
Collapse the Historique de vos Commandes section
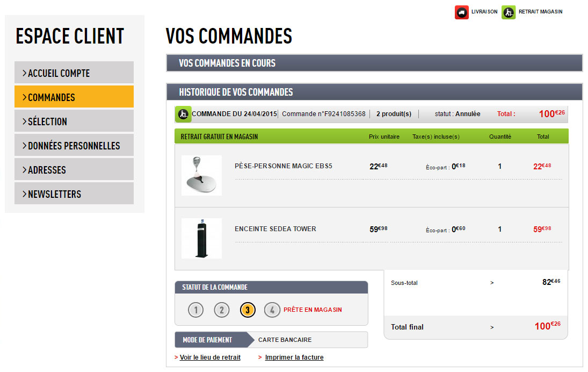click(374, 92)
